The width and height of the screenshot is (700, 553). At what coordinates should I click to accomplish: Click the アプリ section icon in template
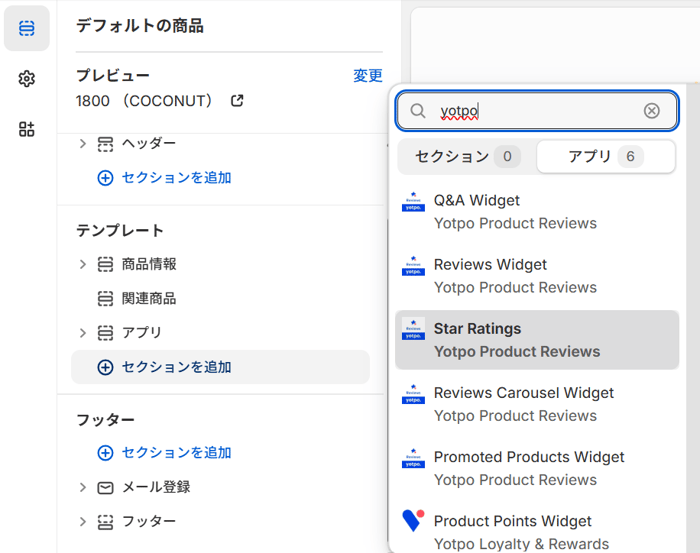click(x=105, y=333)
